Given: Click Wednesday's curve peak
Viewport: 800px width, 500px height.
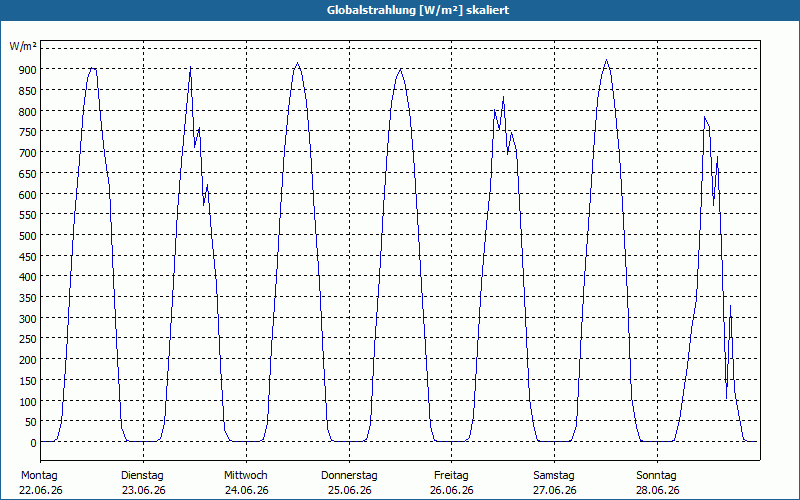Looking at the screenshot, I should [297, 63].
